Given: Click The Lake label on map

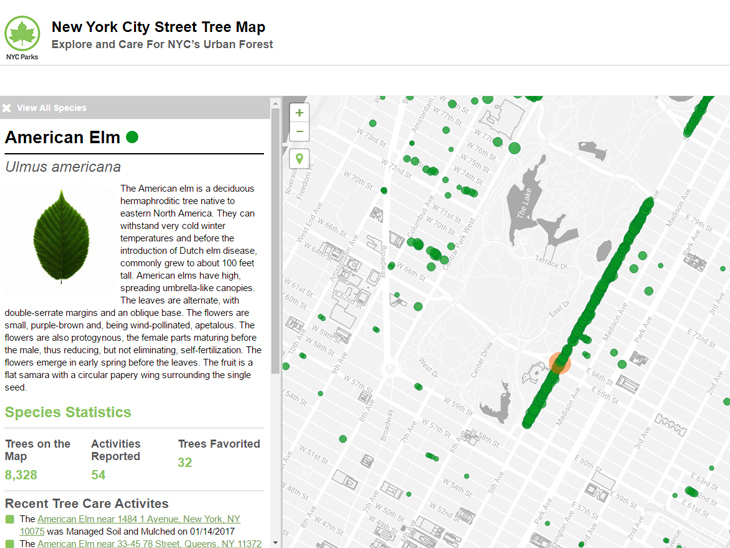Looking at the screenshot, I should coord(524,203).
